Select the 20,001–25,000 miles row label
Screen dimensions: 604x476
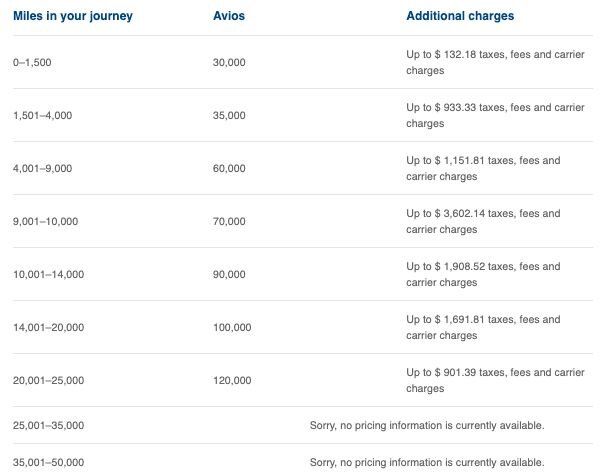coord(48,380)
